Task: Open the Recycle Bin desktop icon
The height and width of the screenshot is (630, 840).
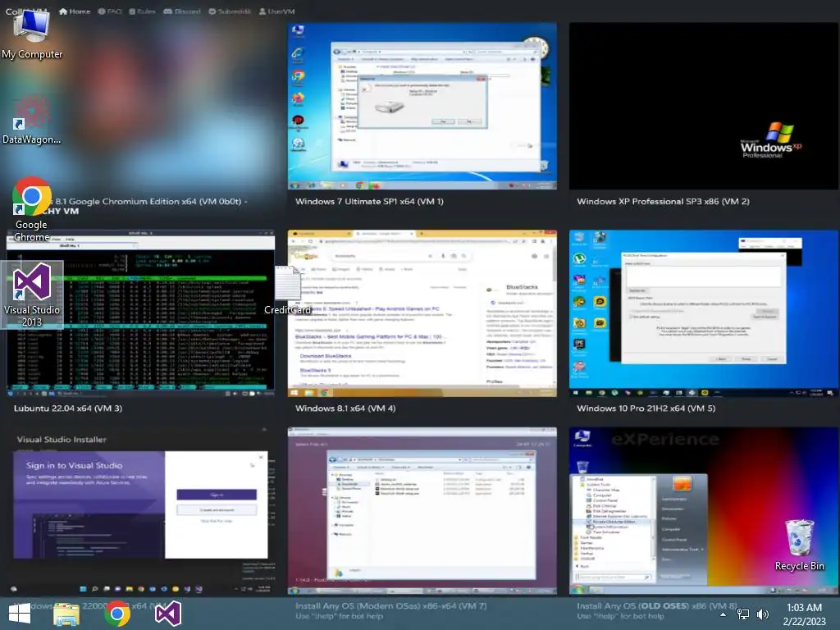Action: (799, 546)
